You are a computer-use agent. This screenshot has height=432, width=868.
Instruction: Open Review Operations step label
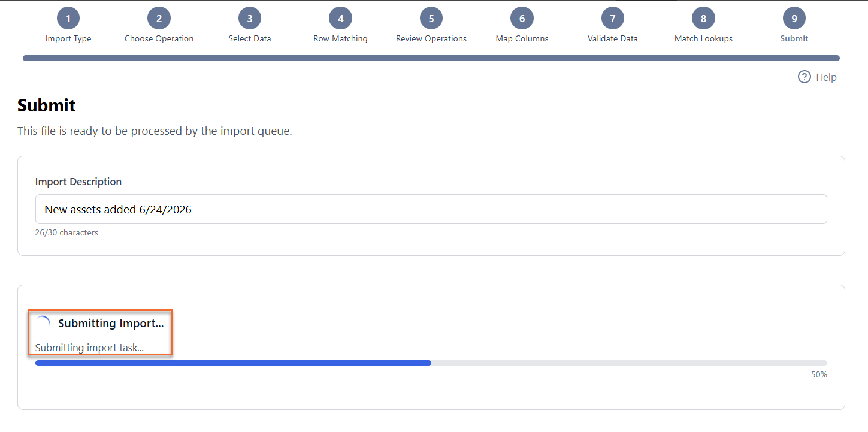pos(431,38)
